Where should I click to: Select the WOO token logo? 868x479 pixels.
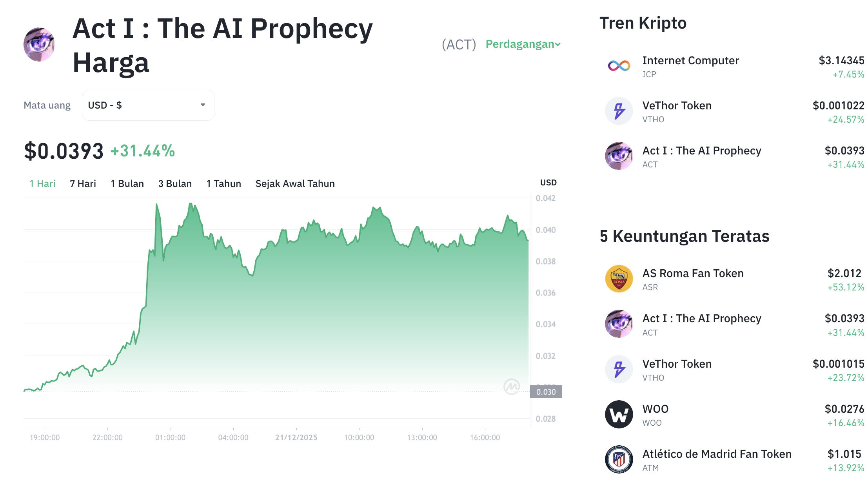(620, 414)
